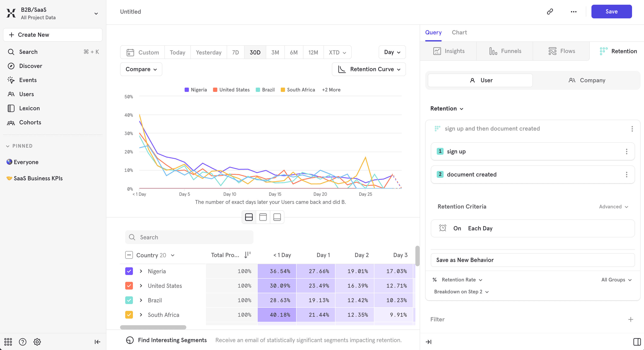Screen dimensions: 644x350
Task: Click the Nigeria legend color swatch
Action: coord(187,90)
